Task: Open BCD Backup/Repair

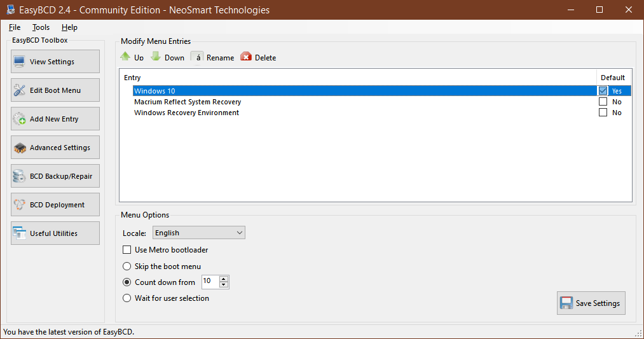Action: (55, 176)
